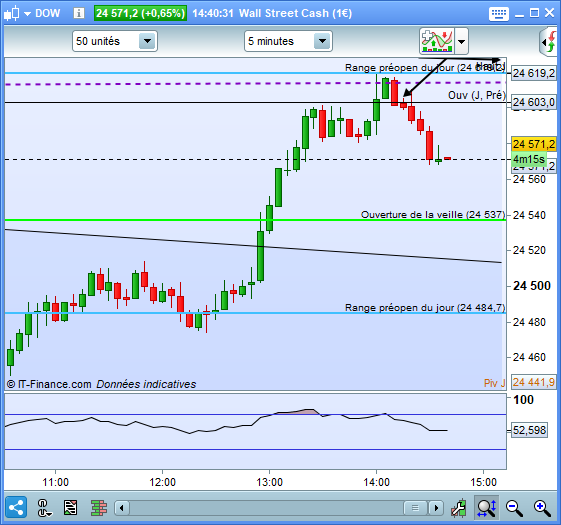Click the horizontal scrollbar thumb
The image size is (561, 525).
(x=415, y=508)
